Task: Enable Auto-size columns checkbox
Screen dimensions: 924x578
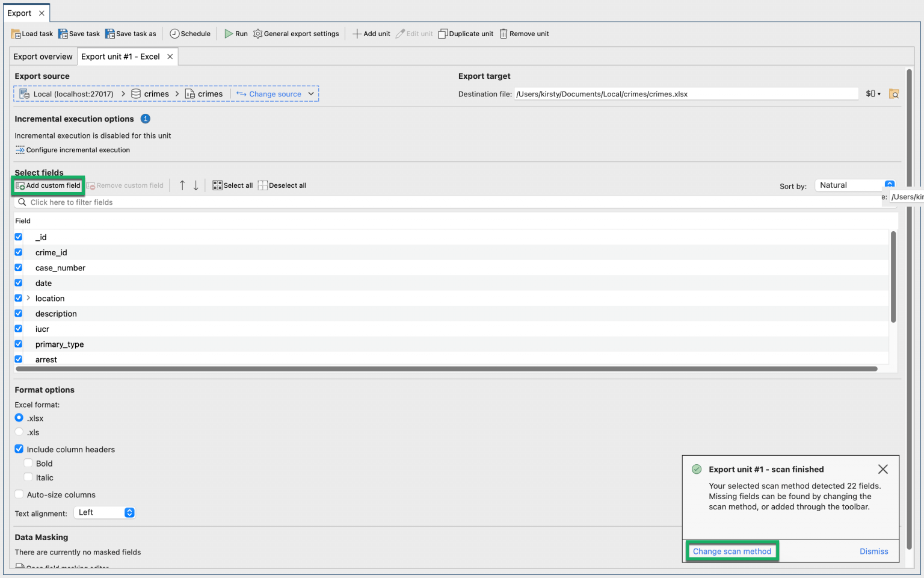Action: tap(19, 494)
